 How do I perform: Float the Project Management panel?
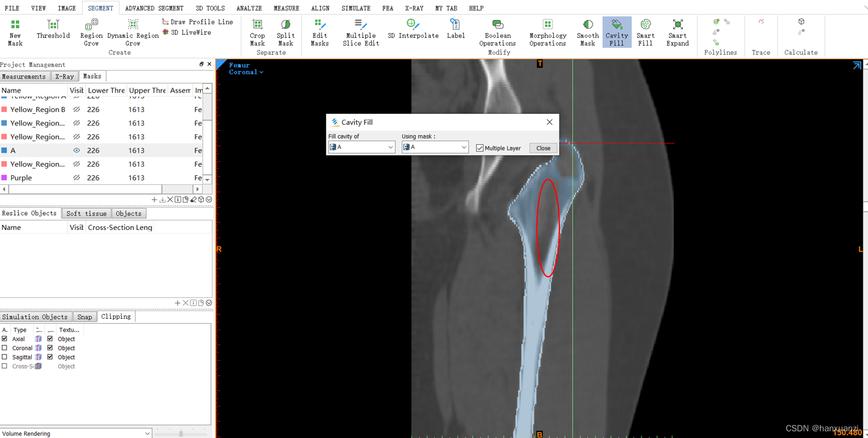[x=201, y=64]
